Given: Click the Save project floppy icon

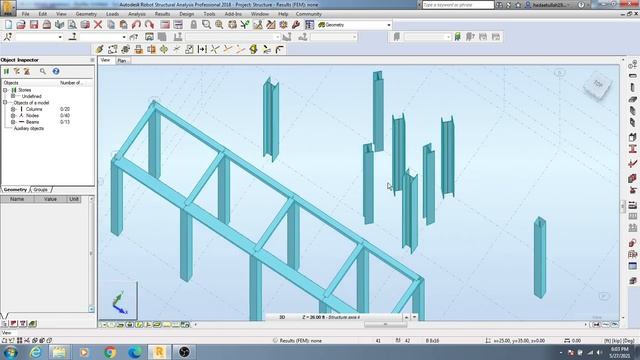Looking at the screenshot, I should pyautogui.click(x=34, y=25).
